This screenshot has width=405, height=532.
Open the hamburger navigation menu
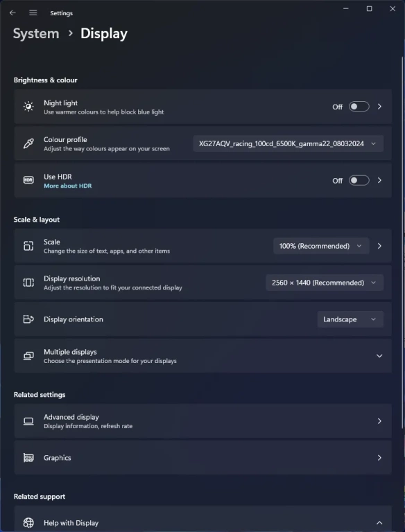pyautogui.click(x=33, y=13)
